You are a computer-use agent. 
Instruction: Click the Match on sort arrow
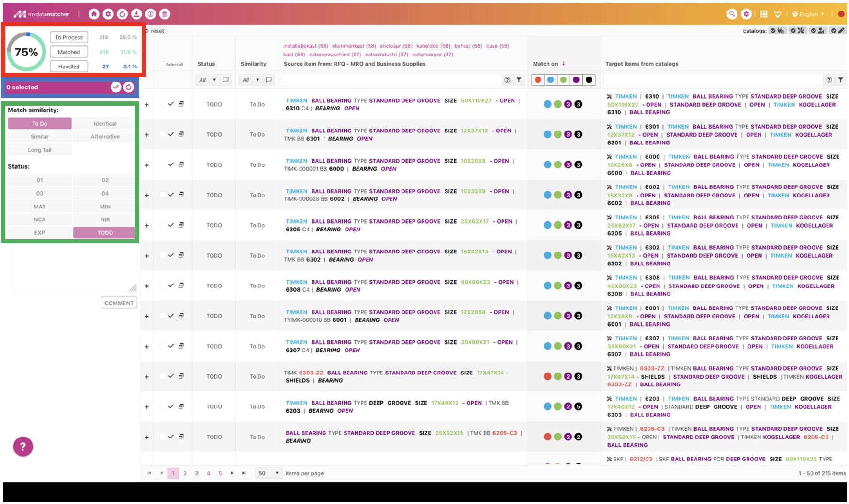pyautogui.click(x=564, y=63)
